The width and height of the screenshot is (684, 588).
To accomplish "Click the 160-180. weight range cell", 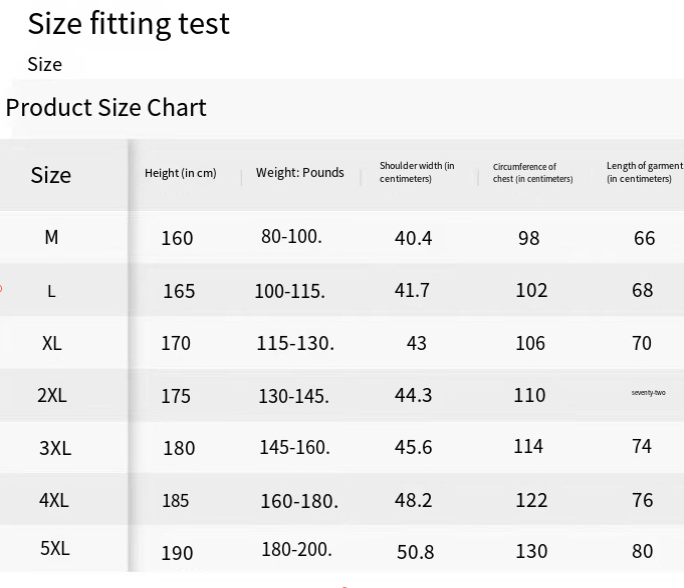I will coord(299,499).
